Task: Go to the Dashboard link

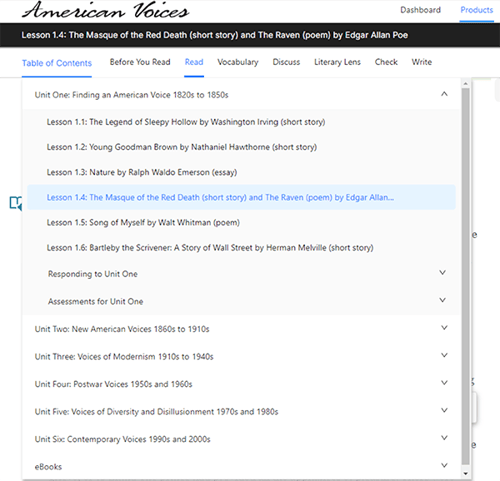Action: pyautogui.click(x=420, y=10)
